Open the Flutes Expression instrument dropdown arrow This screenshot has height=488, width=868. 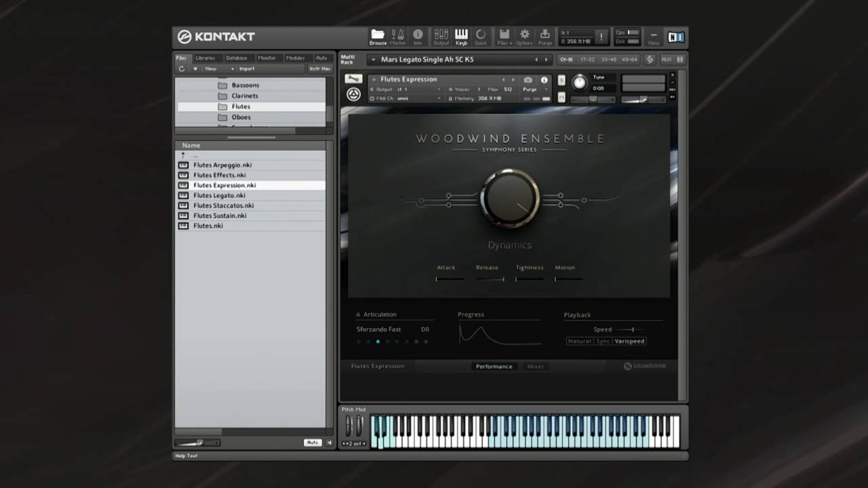click(x=374, y=79)
